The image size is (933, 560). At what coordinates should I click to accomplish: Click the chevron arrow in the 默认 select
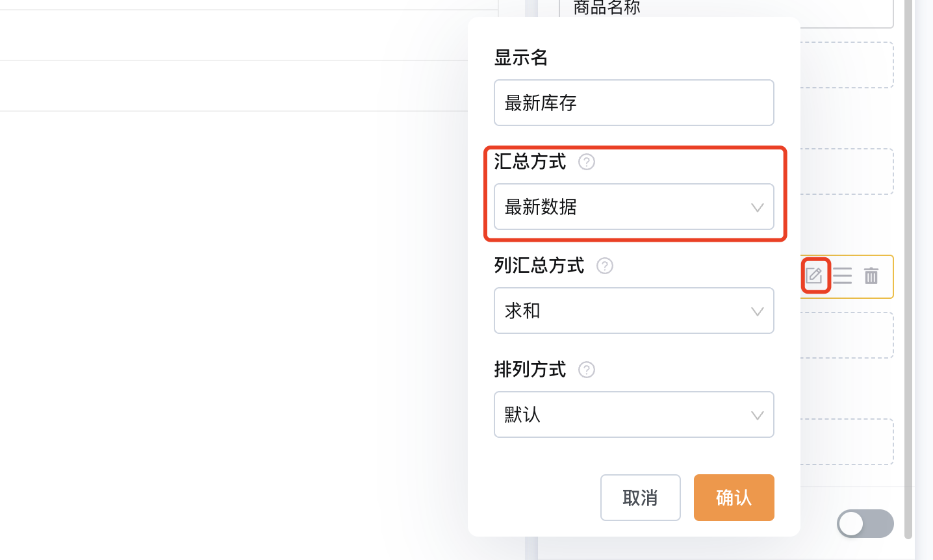tap(757, 416)
